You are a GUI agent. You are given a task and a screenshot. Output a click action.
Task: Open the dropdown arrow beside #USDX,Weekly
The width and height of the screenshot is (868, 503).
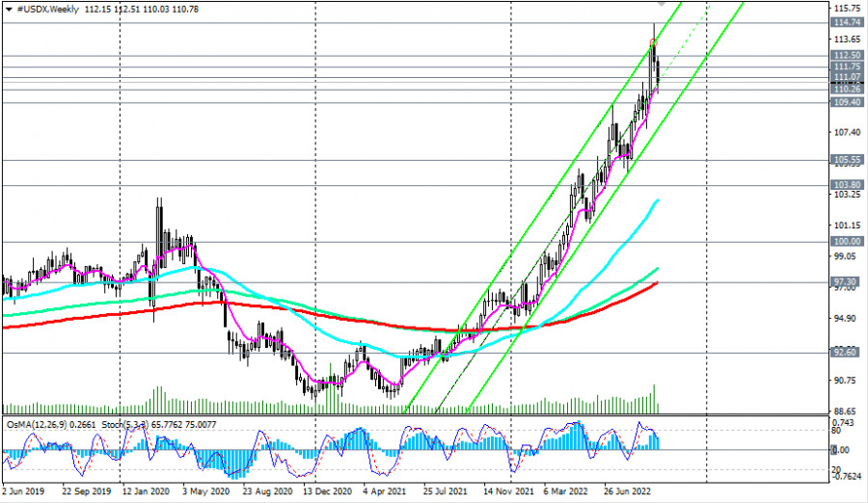[8, 9]
